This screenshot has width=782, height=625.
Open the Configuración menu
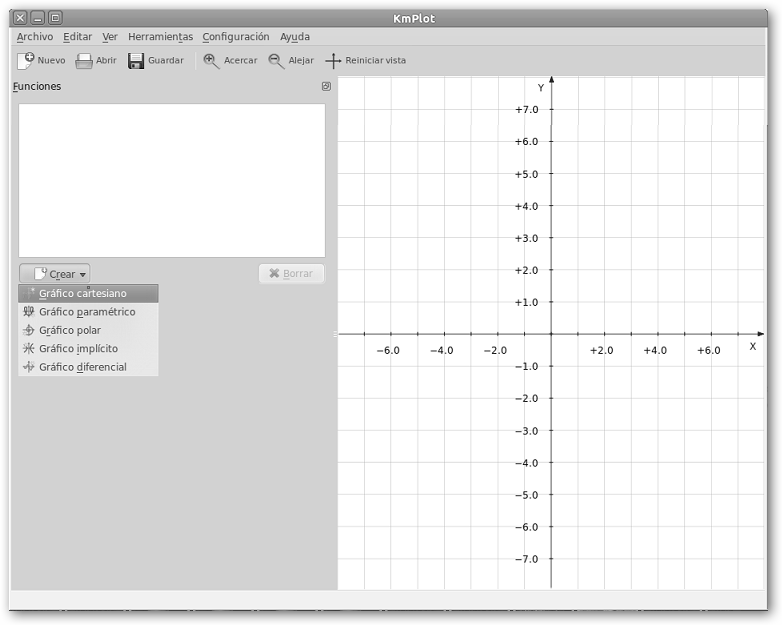(235, 37)
